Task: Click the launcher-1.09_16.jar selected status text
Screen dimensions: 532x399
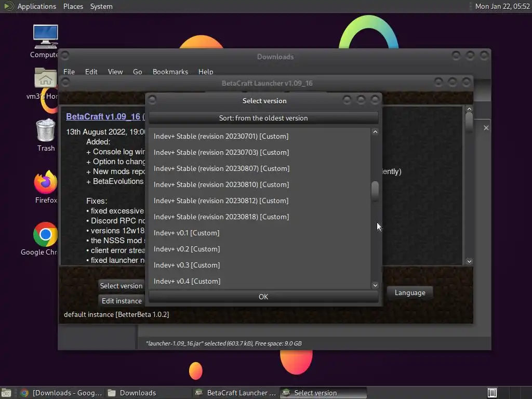Action: pos(224,343)
